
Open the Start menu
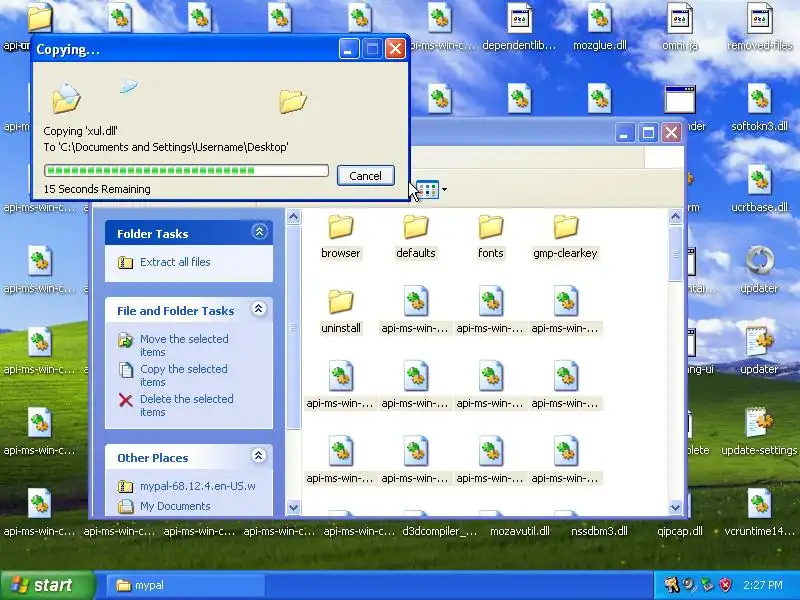pyautogui.click(x=47, y=585)
